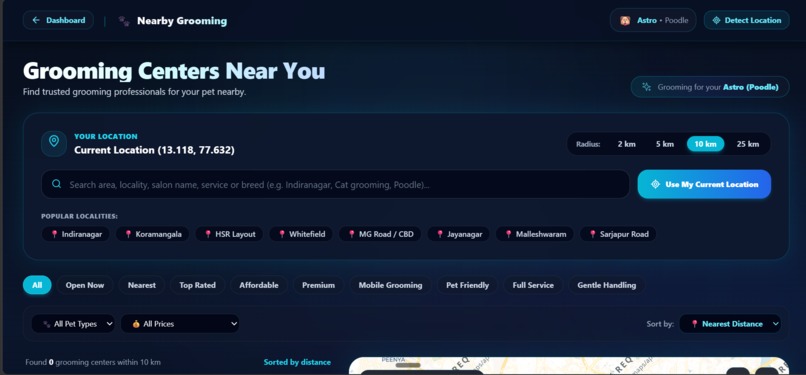Click the map preview showing Peenya
This screenshot has height=375, width=806.
pyautogui.click(x=569, y=366)
